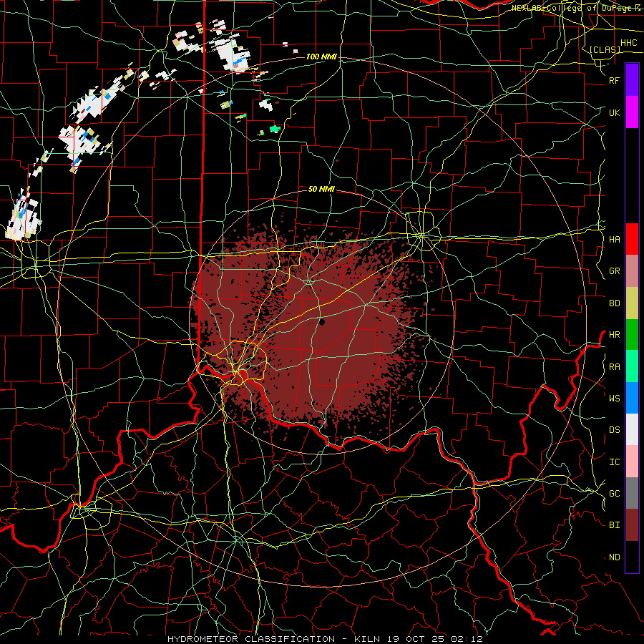Click the 100 NMI range ring label
This screenshot has height=644, width=644.
(321, 57)
